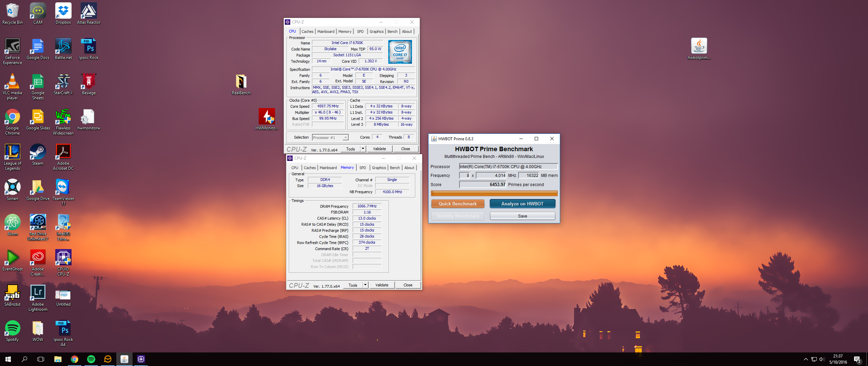Viewport: 868px width, 366px height.
Task: Open Bench tab in top CPU-Z window
Action: 392,32
